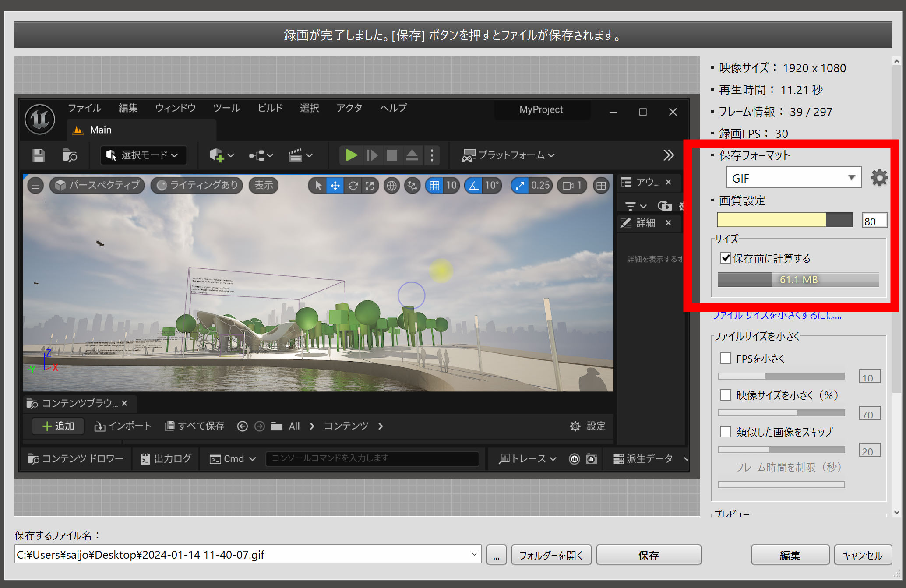
Task: Select the translate move gizmo tool
Action: 335,186
